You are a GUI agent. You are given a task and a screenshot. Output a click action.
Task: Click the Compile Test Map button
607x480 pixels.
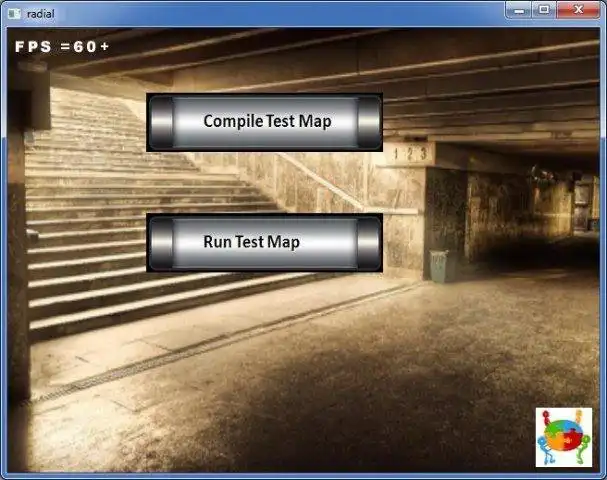pyautogui.click(x=265, y=122)
